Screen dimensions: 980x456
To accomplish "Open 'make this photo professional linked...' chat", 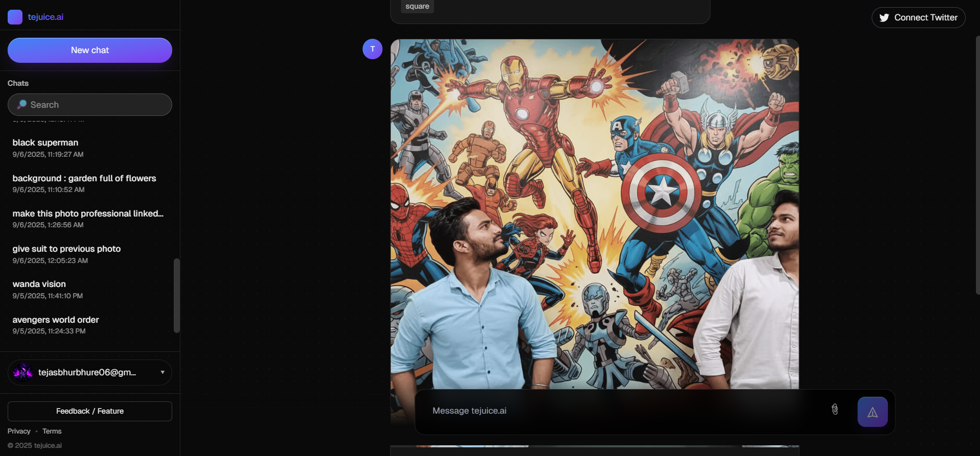I will pyautogui.click(x=90, y=219).
